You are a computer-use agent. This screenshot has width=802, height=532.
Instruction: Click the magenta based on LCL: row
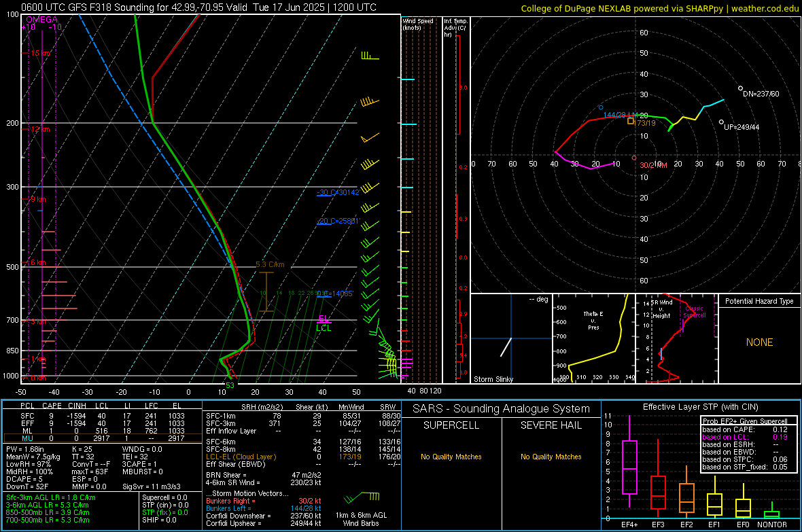point(745,437)
